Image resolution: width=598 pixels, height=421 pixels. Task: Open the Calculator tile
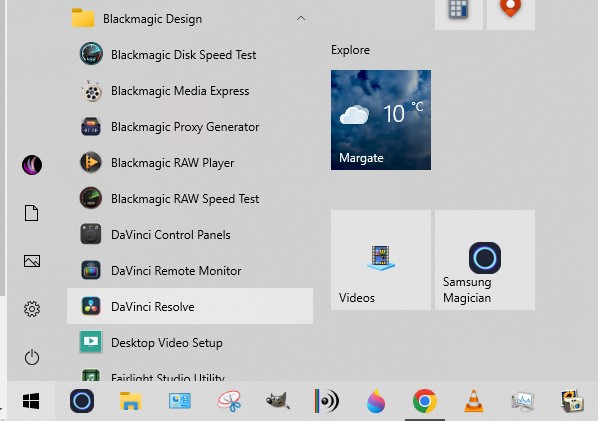pyautogui.click(x=459, y=14)
